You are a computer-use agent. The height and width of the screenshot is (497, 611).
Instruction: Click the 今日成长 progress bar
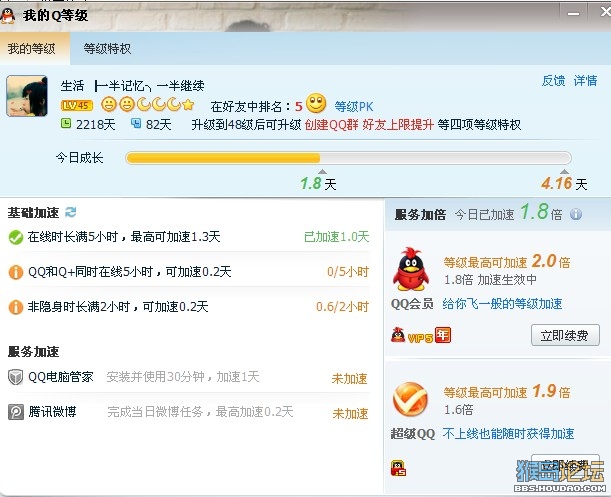pyautogui.click(x=348, y=158)
